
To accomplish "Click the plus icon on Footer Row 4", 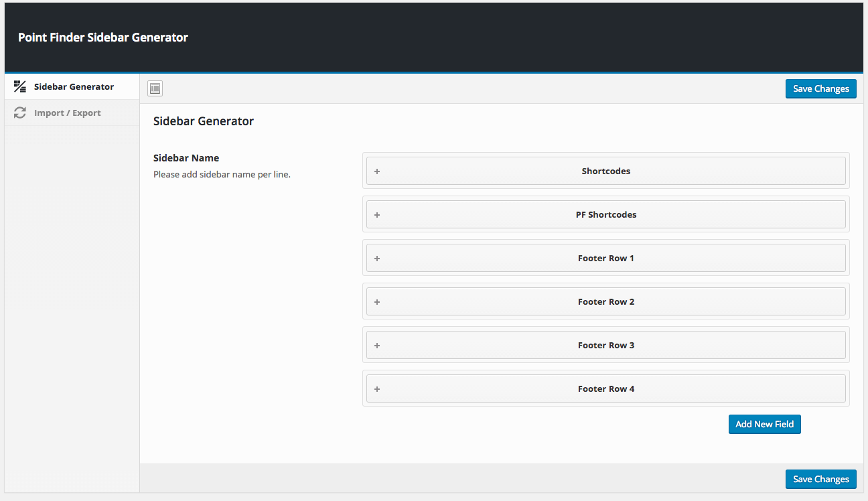I will click(377, 389).
